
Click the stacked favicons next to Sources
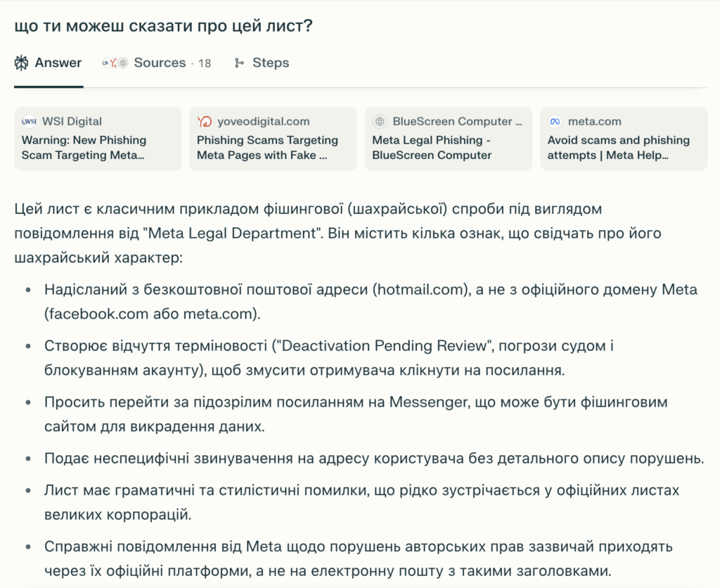(113, 63)
